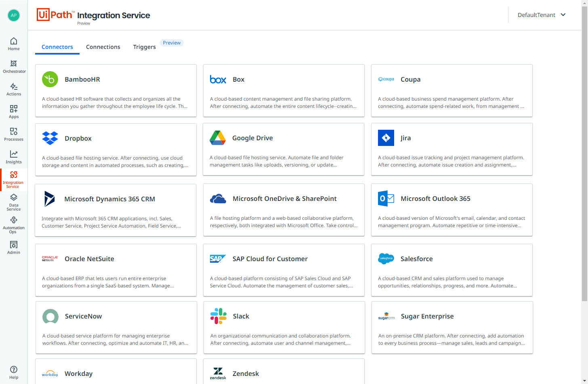
Task: Open Orchestrator from the left sidebar
Action: 13,65
